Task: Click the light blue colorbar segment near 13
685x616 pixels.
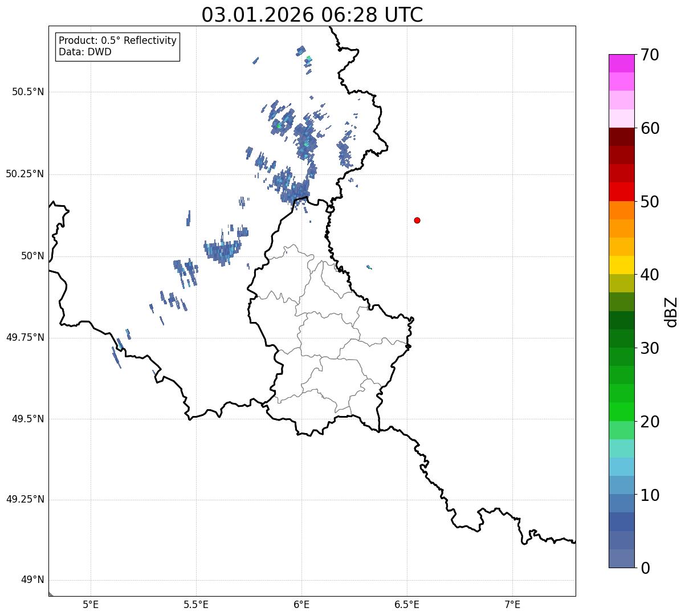Action: click(621, 467)
